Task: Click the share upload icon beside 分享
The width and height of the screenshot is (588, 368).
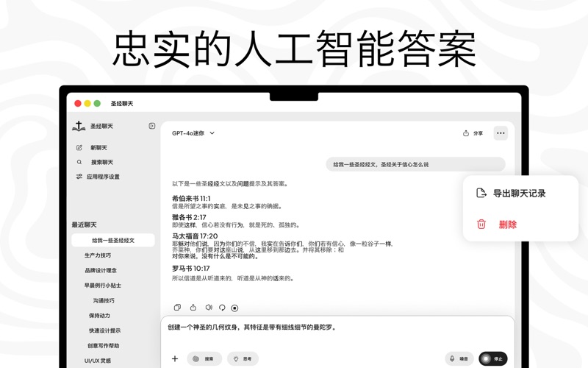Action: pyautogui.click(x=466, y=133)
